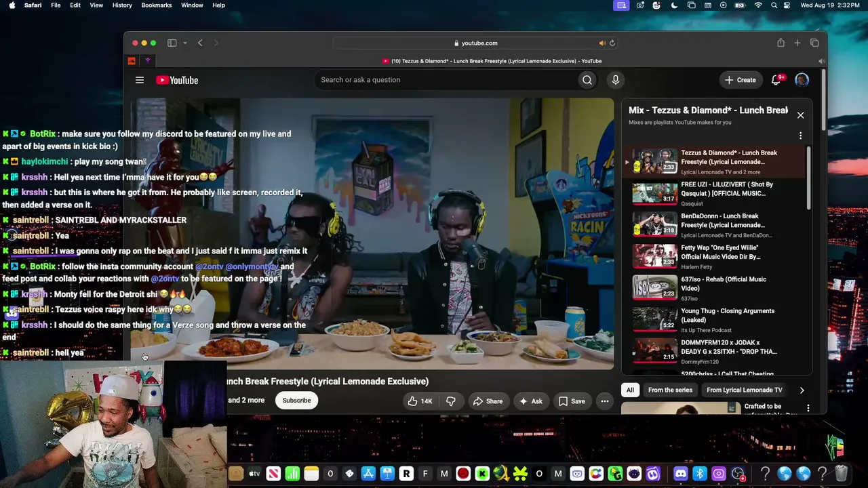868x488 pixels.
Task: Open Spotlight search in the menu bar
Action: tap(774, 5)
